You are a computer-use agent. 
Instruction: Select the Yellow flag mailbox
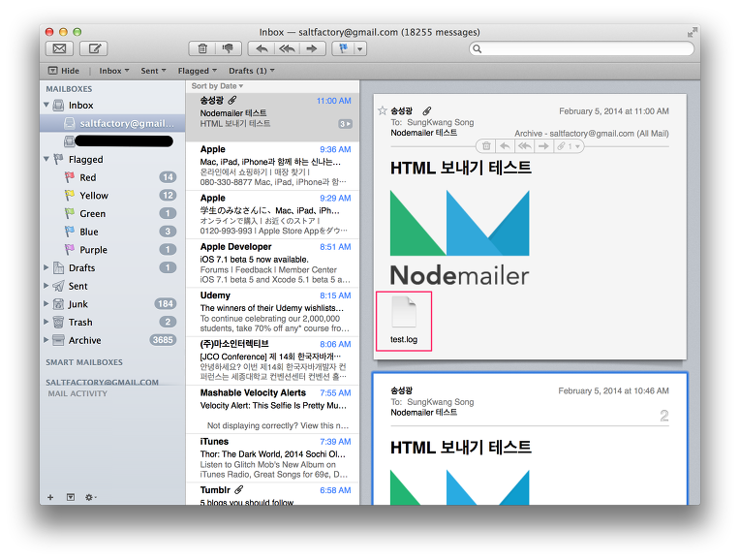click(112, 195)
